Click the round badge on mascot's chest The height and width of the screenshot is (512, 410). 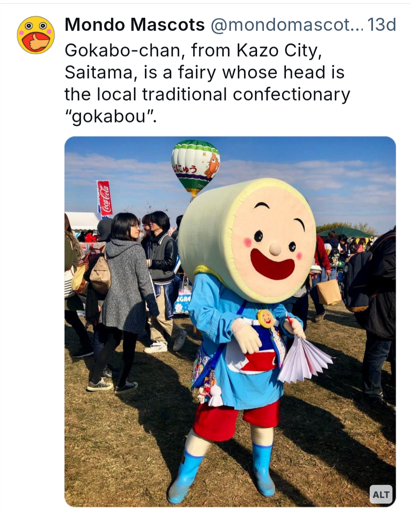(266, 319)
